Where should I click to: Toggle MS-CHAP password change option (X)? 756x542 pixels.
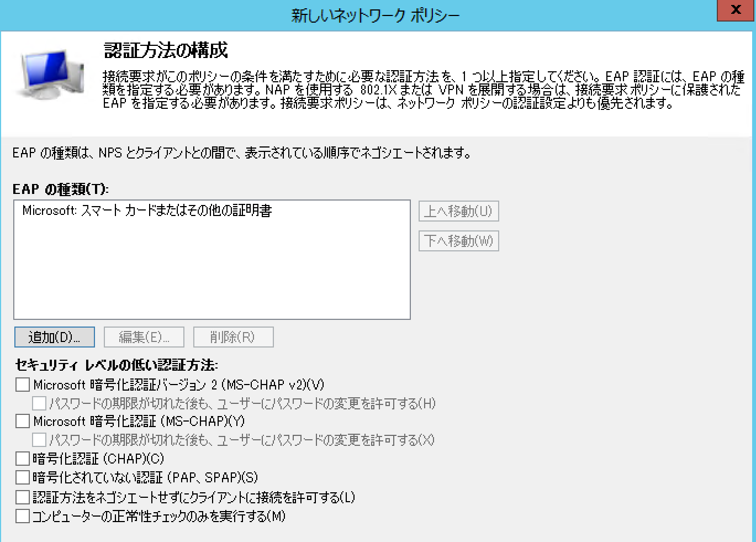coord(39,440)
